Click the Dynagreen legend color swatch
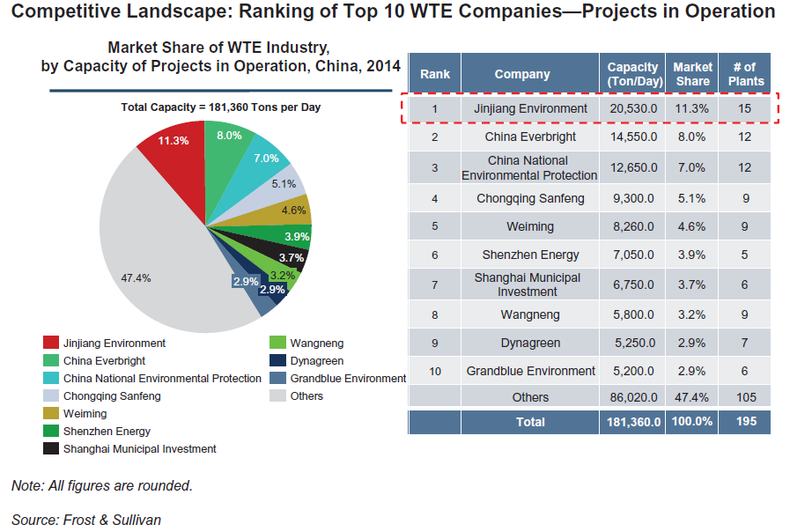This screenshot has height=532, width=790. pyautogui.click(x=277, y=360)
